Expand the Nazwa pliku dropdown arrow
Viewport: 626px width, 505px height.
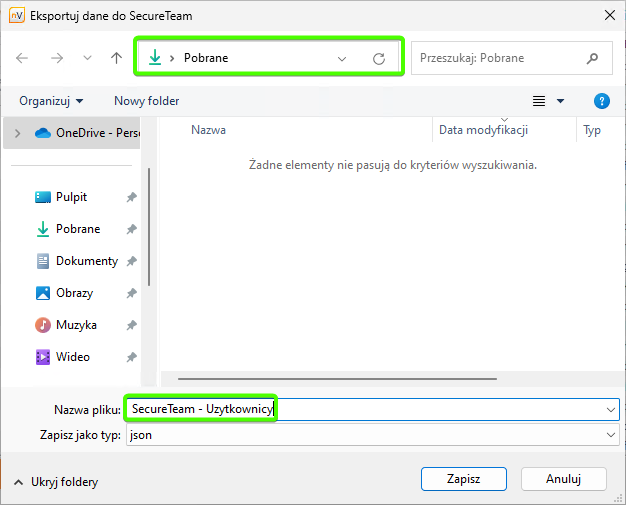pyautogui.click(x=611, y=410)
